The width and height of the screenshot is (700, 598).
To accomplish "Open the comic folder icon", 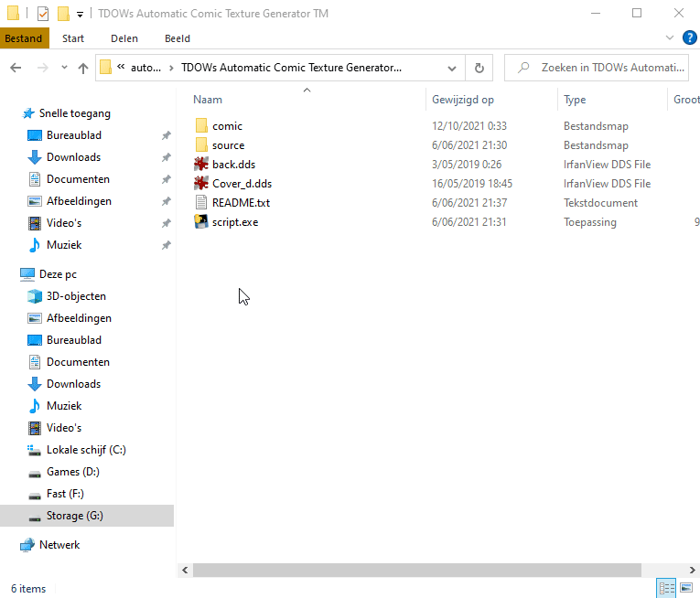I will click(x=201, y=126).
